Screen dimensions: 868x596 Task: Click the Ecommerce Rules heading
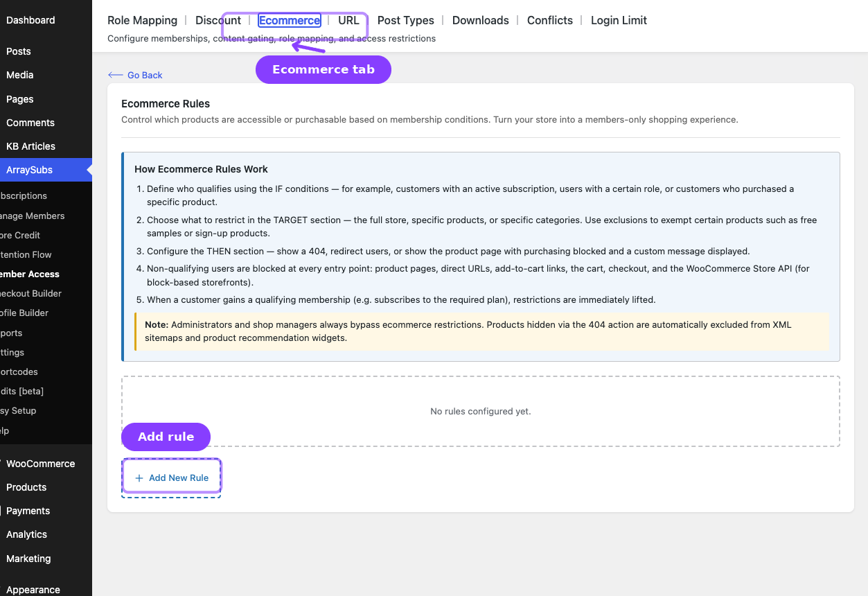pos(166,104)
